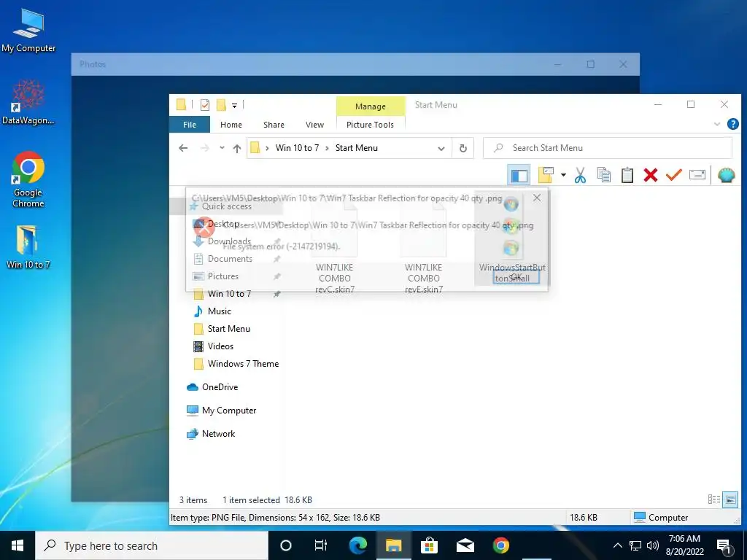Open Microsoft Store from taskbar
Image resolution: width=747 pixels, height=560 pixels.
pyautogui.click(x=429, y=545)
